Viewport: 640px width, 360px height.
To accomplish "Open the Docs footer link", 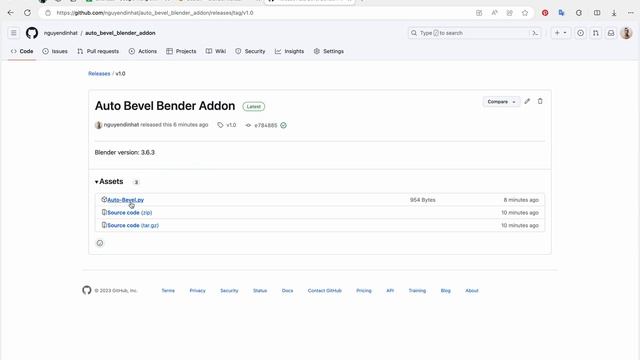I will 287,291.
